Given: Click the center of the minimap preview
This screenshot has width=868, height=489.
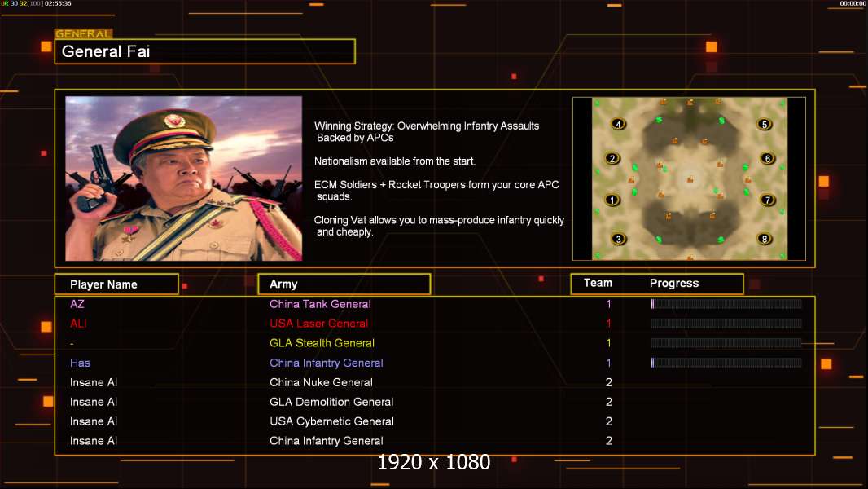Looking at the screenshot, I should coord(690,178).
